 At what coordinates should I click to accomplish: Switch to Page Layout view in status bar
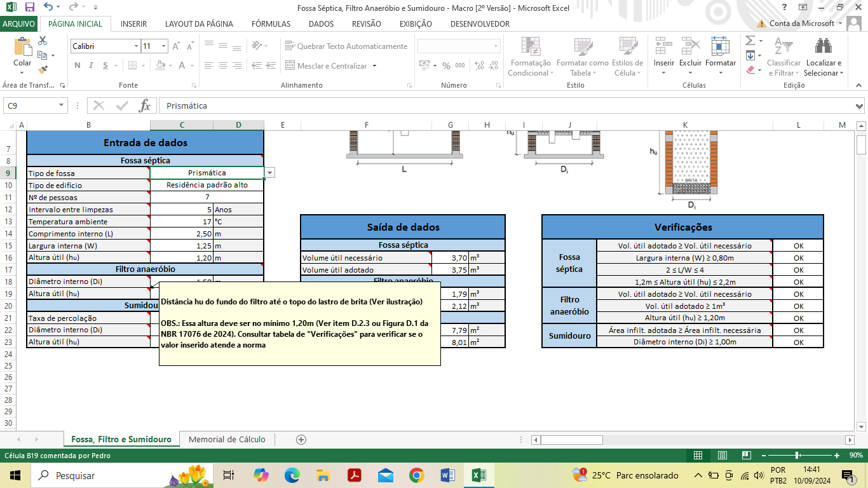(x=722, y=455)
